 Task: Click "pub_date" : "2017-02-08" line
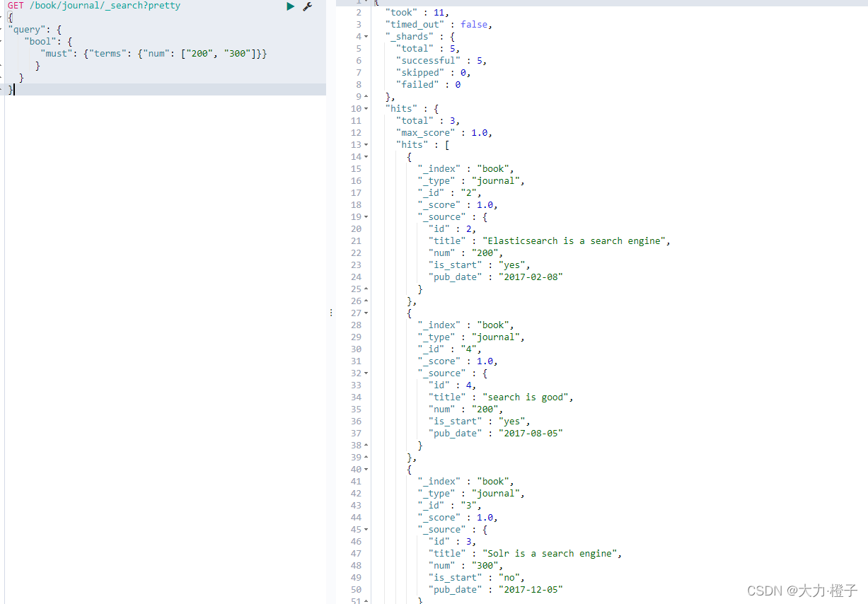(x=496, y=277)
